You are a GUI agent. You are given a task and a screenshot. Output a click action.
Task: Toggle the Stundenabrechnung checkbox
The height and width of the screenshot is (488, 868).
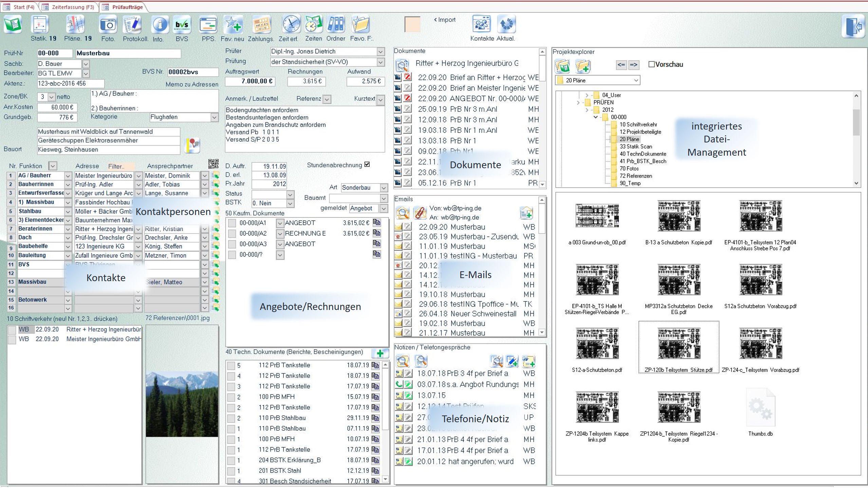[x=367, y=164]
